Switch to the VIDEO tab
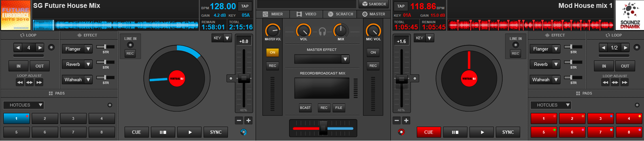 (306, 14)
